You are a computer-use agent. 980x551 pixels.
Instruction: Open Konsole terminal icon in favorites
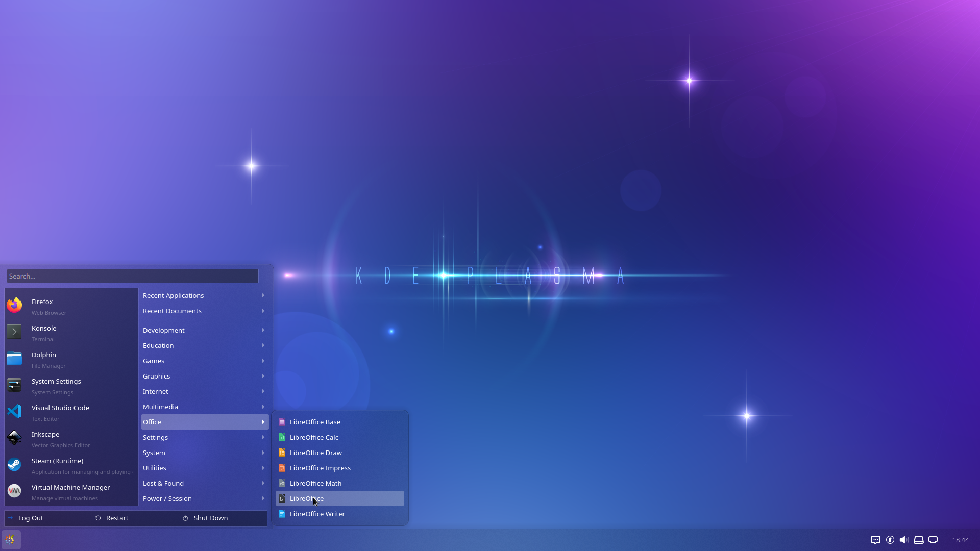point(14,332)
